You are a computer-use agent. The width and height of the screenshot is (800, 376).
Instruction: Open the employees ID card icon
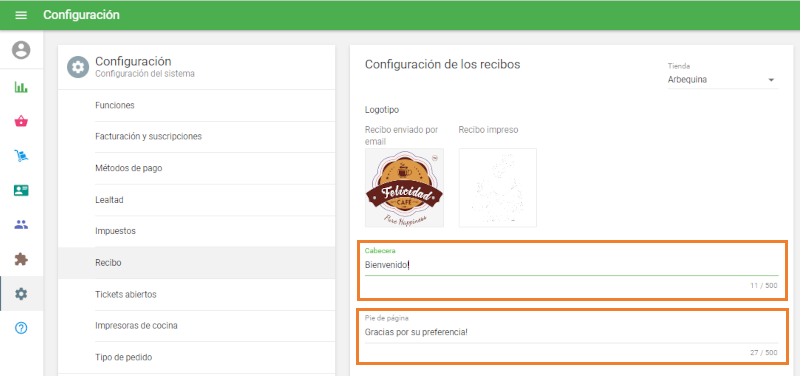click(x=21, y=190)
